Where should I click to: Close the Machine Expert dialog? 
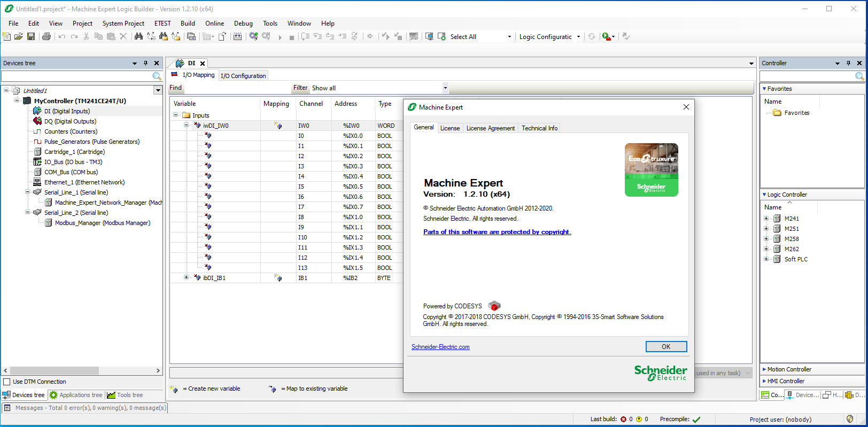(686, 107)
